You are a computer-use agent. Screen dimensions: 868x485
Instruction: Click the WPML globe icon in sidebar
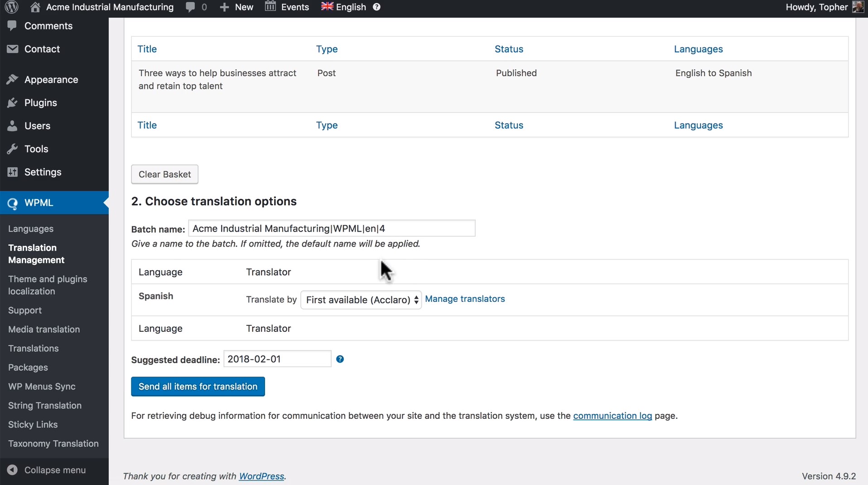click(12, 203)
